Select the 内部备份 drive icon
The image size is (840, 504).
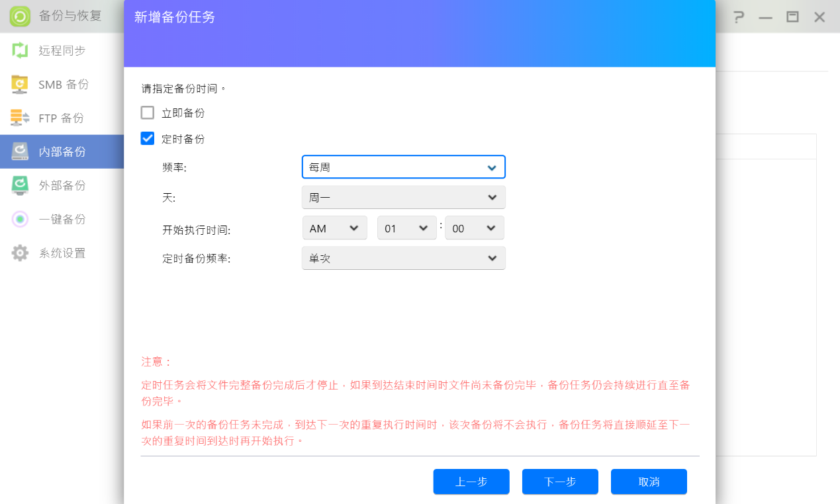tap(21, 151)
